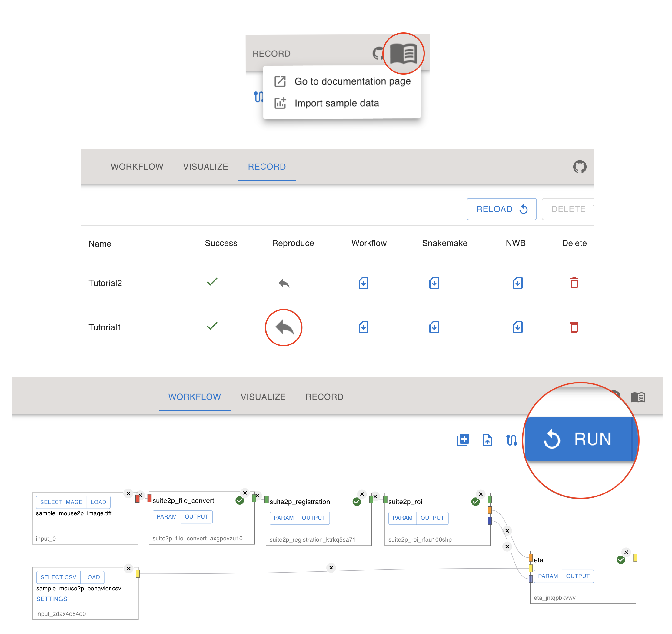Open SETTINGS on the CSV input node

pyautogui.click(x=52, y=599)
